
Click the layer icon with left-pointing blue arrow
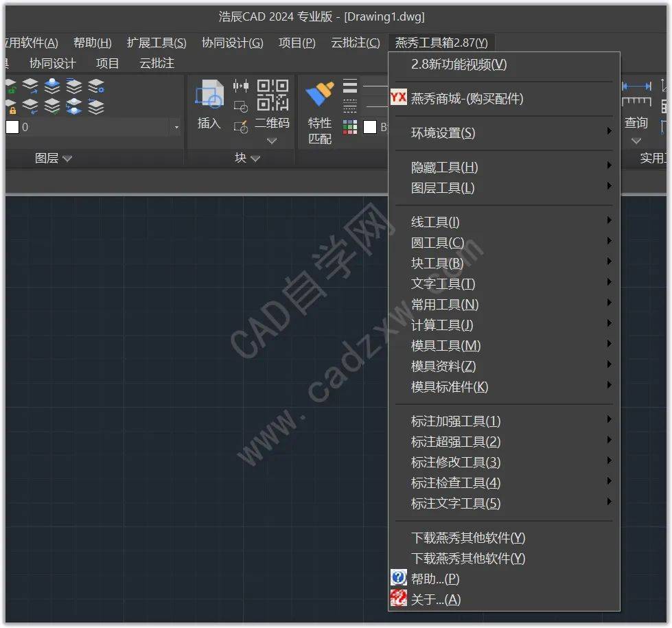click(30, 106)
